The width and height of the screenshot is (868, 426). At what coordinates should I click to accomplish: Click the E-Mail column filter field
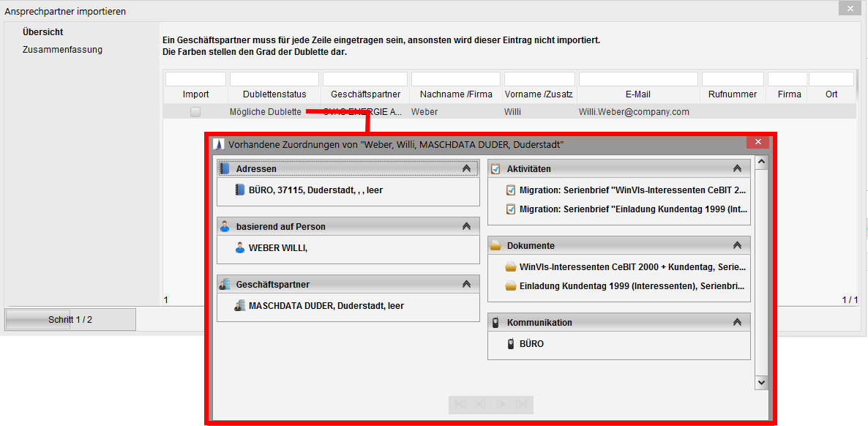click(637, 79)
